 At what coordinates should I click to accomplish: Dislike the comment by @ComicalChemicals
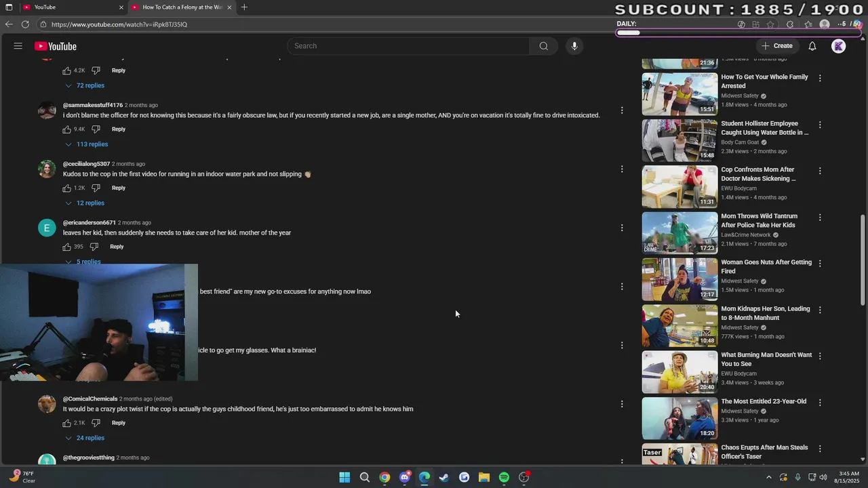[96, 423]
